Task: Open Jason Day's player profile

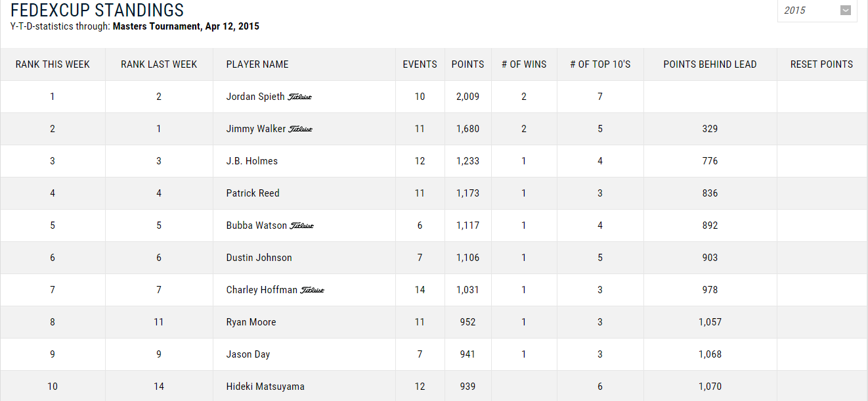Action: (248, 354)
